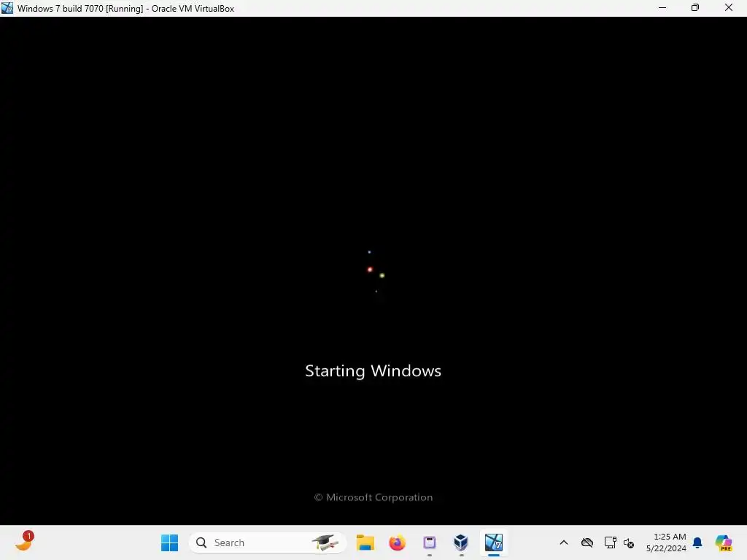
Task: Open the widgets icon with badge
Action: coord(24,542)
